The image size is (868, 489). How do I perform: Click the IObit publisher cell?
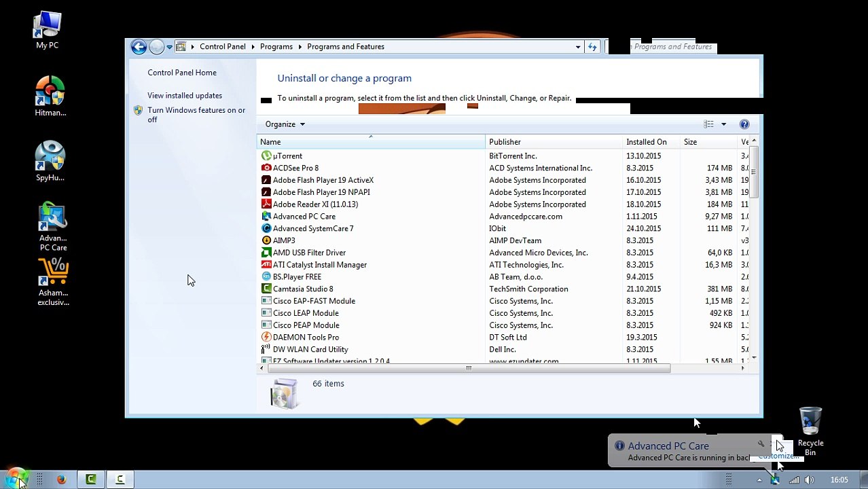(x=497, y=229)
